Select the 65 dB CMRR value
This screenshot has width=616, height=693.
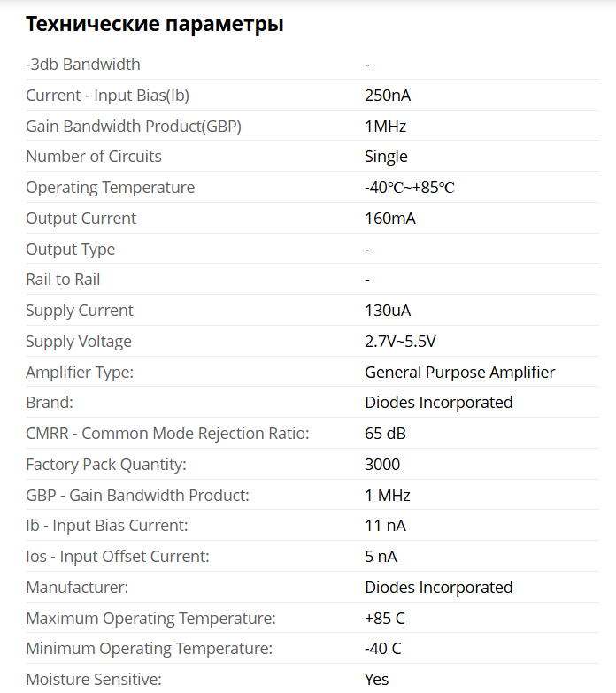coord(386,434)
